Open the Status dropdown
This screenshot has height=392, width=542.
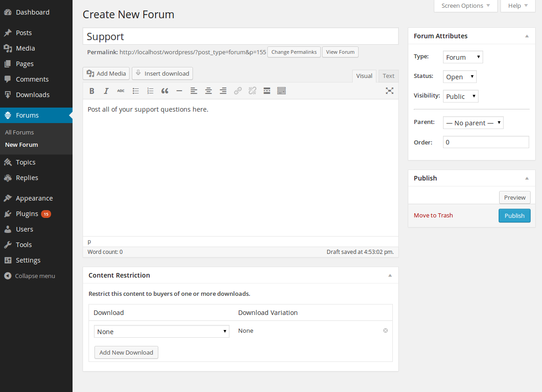point(459,77)
